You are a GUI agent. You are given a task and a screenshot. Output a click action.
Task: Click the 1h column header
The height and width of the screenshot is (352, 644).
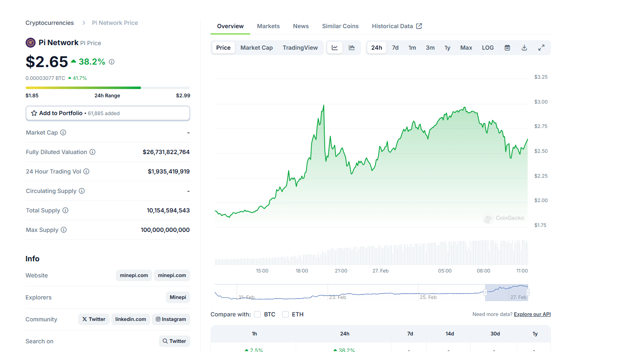pyautogui.click(x=254, y=334)
